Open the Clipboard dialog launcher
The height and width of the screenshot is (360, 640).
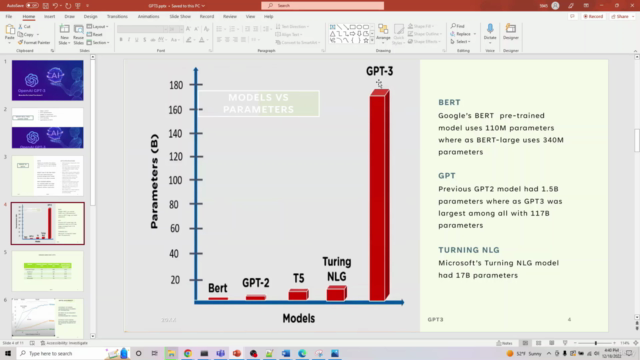(52, 51)
